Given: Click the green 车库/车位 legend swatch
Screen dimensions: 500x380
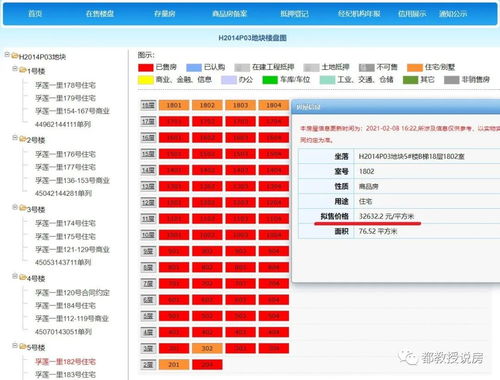Looking at the screenshot, I should pyautogui.click(x=270, y=80).
